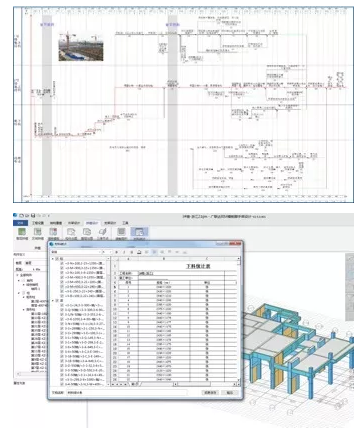Switch to the second tab after the file tab
This screenshot has width=363, height=444.
(56, 223)
